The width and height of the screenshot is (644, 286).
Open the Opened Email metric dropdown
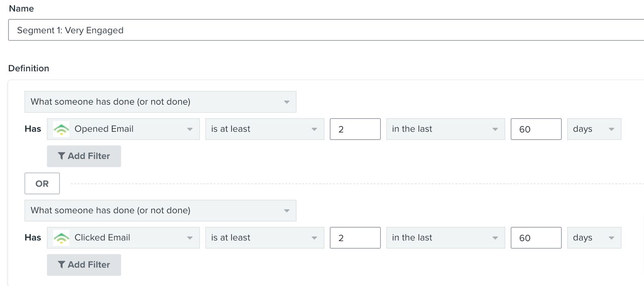pos(123,129)
